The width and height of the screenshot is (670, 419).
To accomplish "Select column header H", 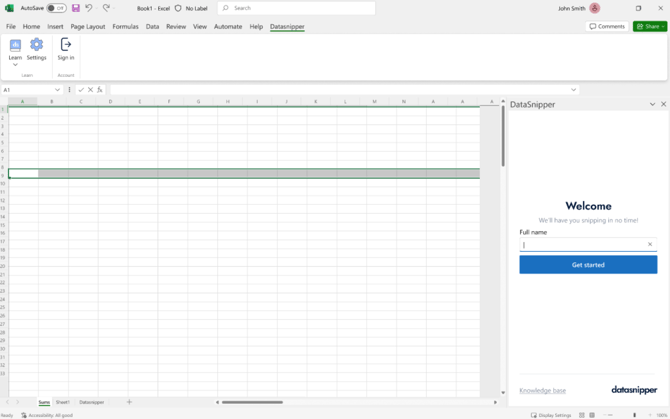I will click(228, 102).
